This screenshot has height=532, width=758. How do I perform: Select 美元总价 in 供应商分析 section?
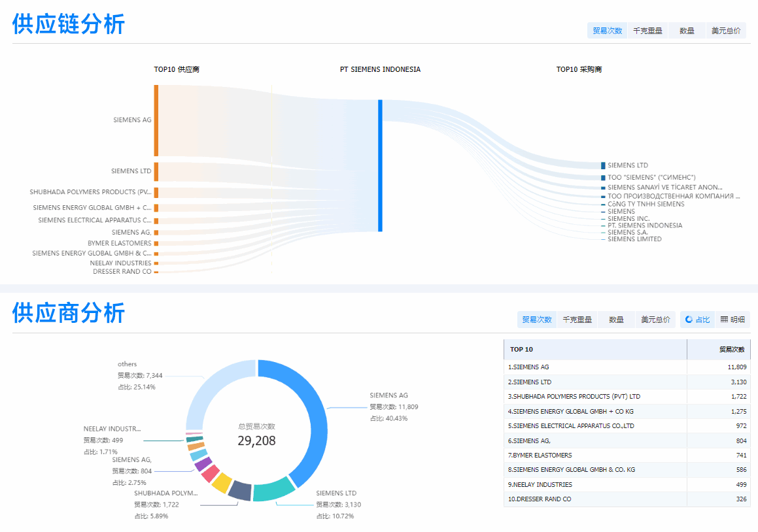click(x=655, y=320)
